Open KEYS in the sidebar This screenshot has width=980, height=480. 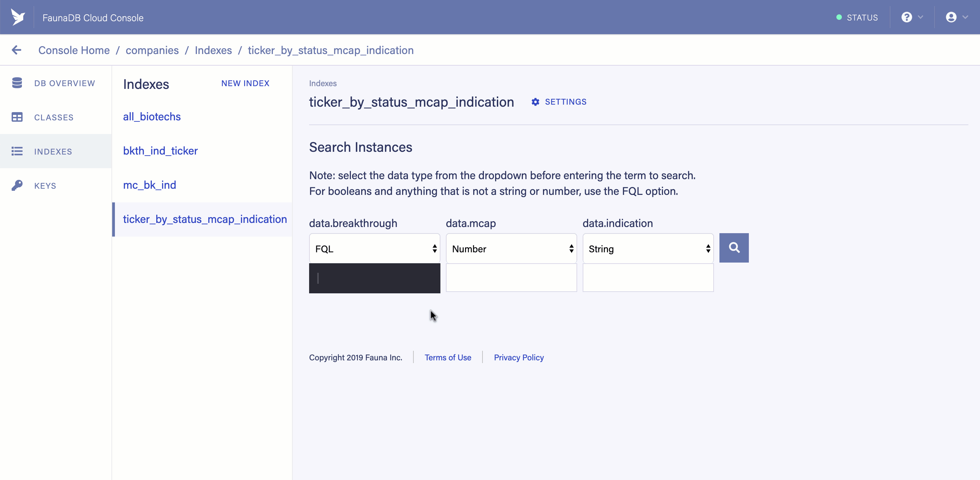tap(56, 186)
